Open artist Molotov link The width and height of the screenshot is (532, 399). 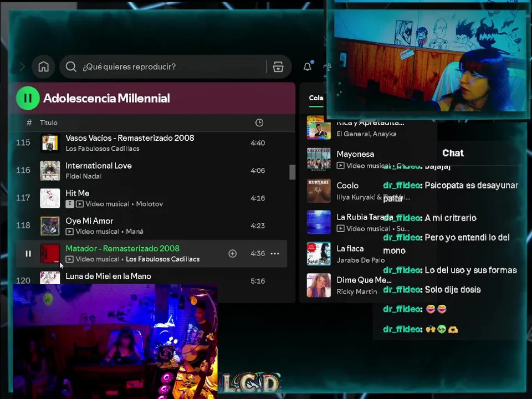pyautogui.click(x=149, y=204)
